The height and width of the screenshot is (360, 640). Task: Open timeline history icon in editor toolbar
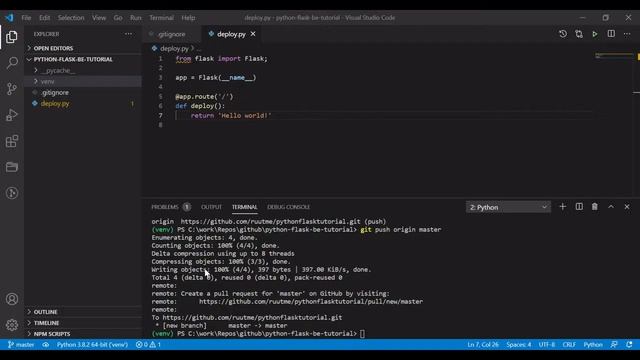coord(563,34)
